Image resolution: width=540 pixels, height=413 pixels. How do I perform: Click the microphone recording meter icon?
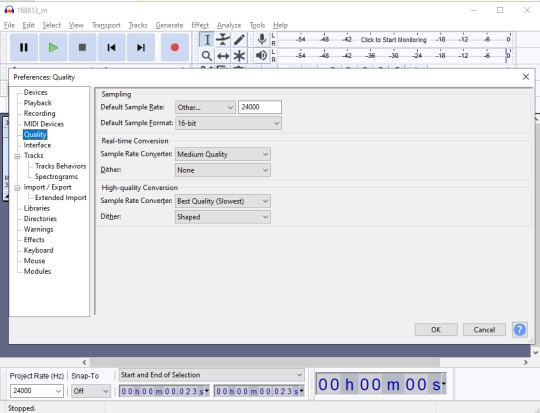tap(262, 40)
